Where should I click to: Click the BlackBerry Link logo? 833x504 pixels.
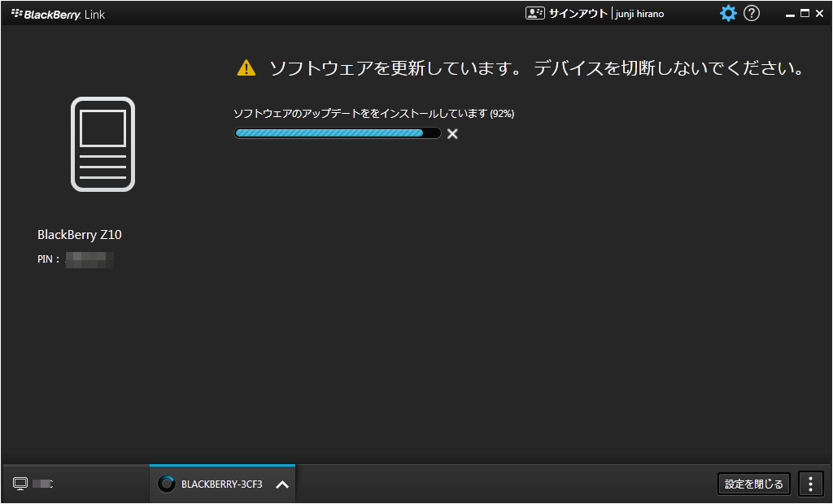pyautogui.click(x=58, y=15)
